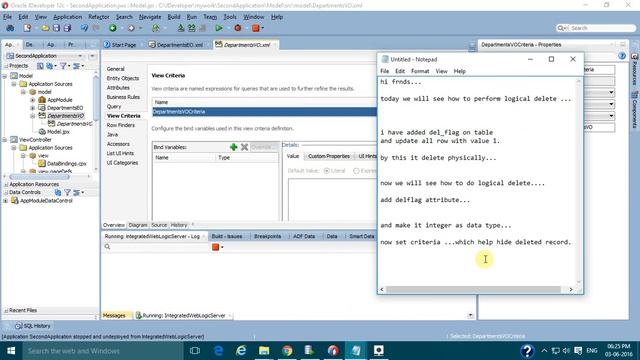
Task: Open File Explorer from the taskbar
Action: (264, 351)
